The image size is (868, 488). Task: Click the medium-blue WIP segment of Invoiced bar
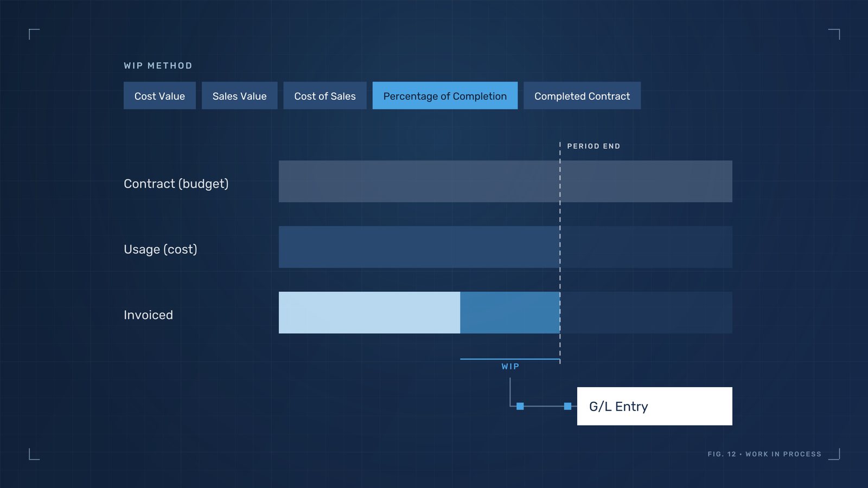[510, 313]
